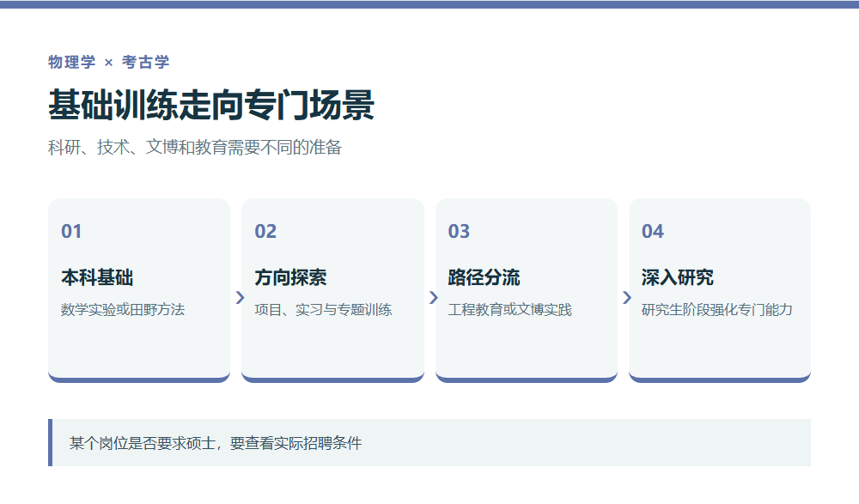Click subtitle 科研、技术、文博和教育需要不同的准备
This screenshot has width=859, height=504.
[195, 147]
